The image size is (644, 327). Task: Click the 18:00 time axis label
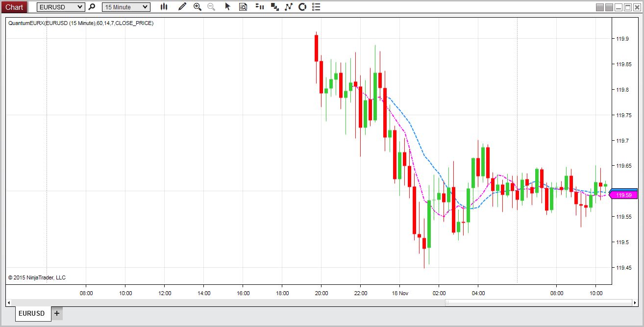coord(282,293)
